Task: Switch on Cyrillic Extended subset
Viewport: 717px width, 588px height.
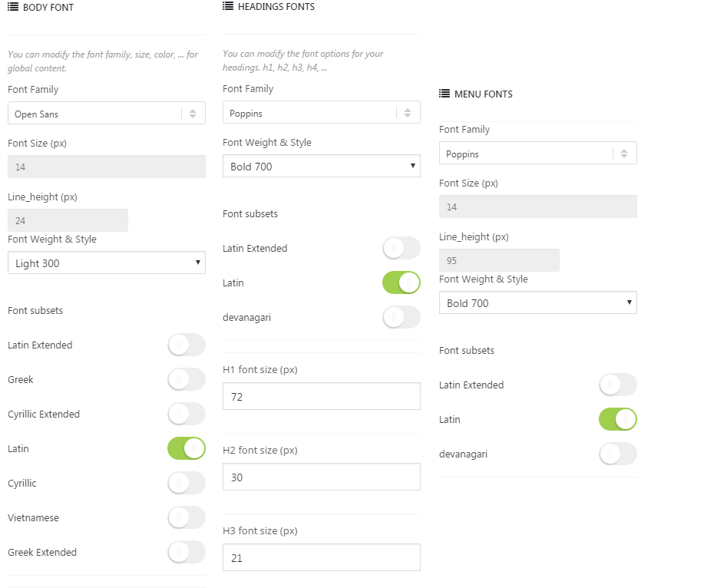Action: (x=187, y=414)
